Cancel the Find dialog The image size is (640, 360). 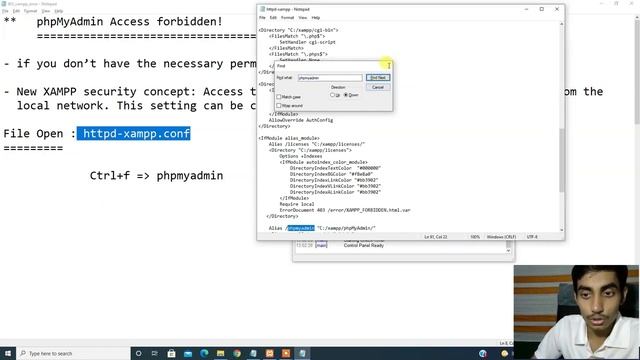[378, 87]
